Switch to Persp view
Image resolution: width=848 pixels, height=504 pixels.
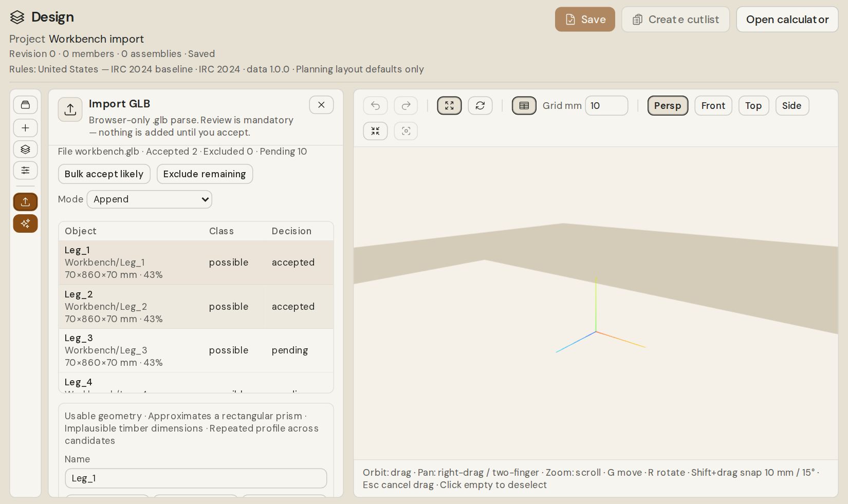coord(668,106)
